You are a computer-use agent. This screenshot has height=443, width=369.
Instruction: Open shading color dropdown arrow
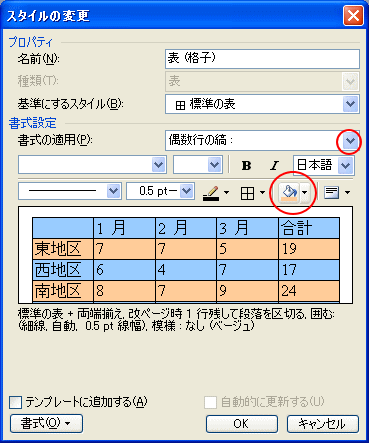[304, 192]
